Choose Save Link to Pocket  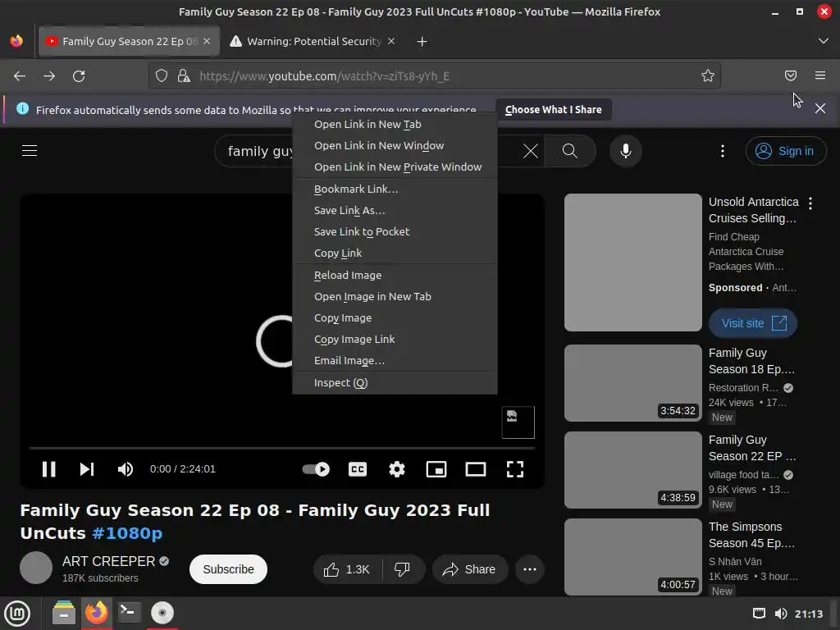tap(395, 232)
